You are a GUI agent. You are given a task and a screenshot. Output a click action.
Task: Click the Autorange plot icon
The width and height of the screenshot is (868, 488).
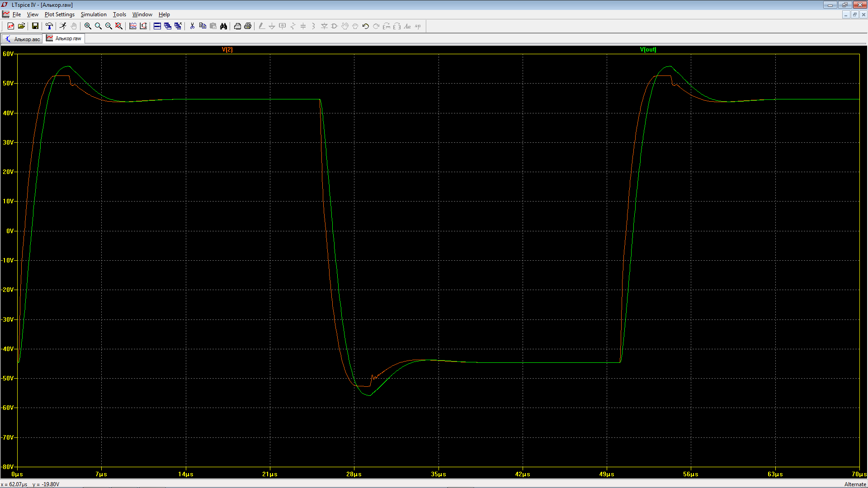143,26
